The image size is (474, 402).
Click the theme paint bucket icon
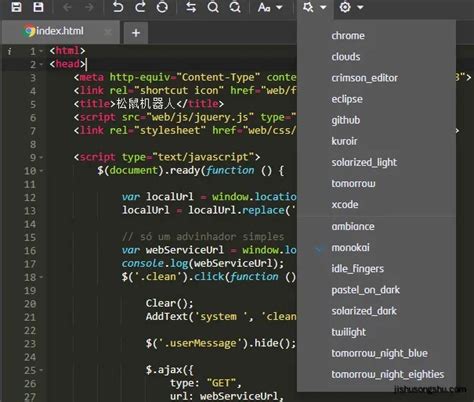(308, 7)
